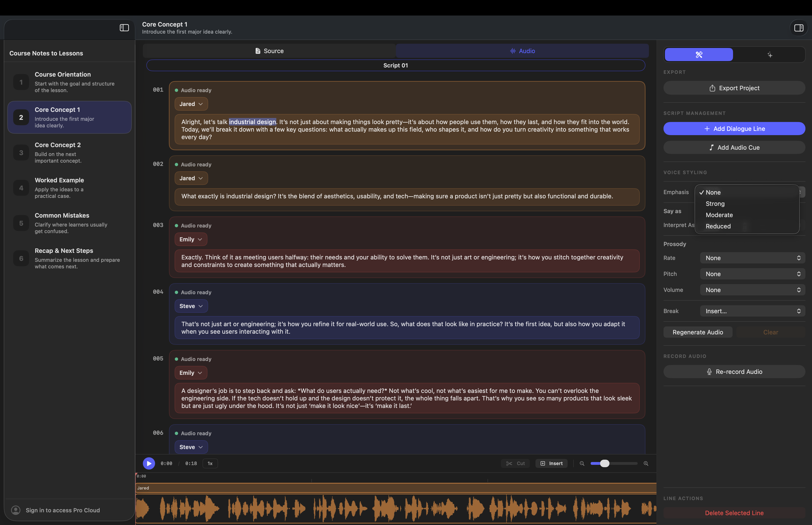Click the 0:00 timeline ruler marker
The image size is (812, 525).
(141, 476)
